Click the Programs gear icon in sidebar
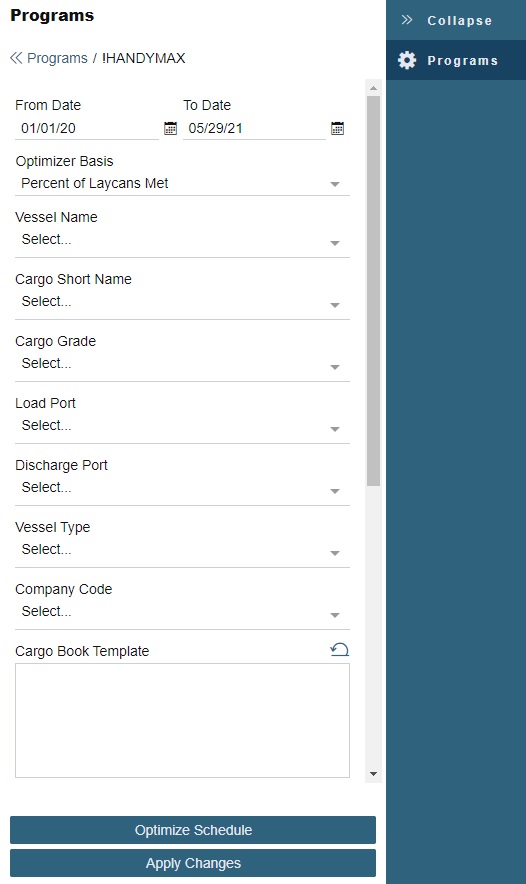Viewport: 526px width, 884px height. click(x=406, y=60)
